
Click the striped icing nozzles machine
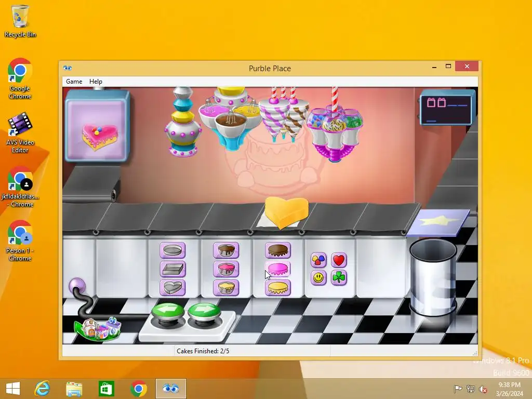[284, 115]
